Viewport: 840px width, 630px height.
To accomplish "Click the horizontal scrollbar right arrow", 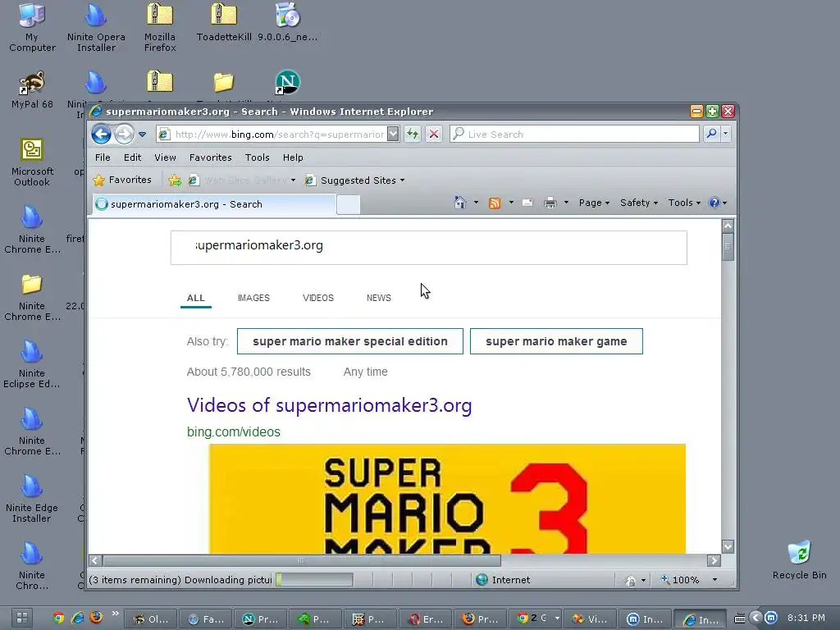I will click(714, 560).
